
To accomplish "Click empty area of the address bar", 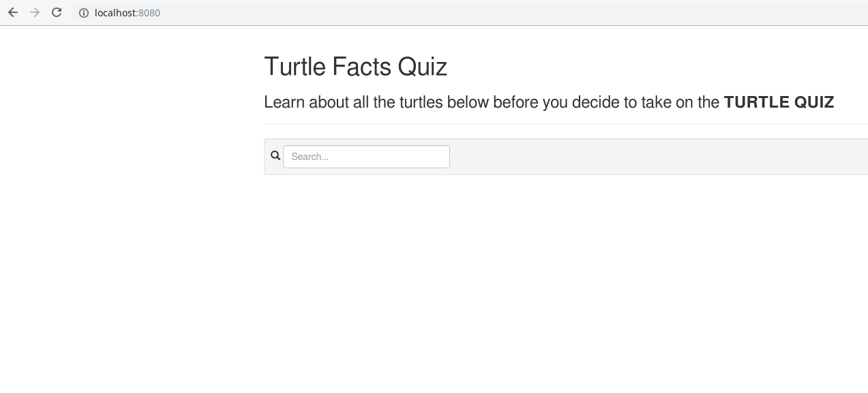I will point(511,13).
